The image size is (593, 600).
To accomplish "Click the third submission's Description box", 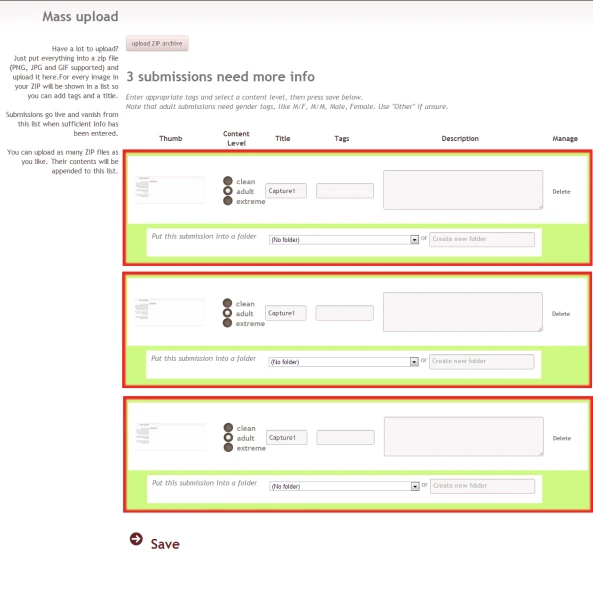I will [464, 436].
